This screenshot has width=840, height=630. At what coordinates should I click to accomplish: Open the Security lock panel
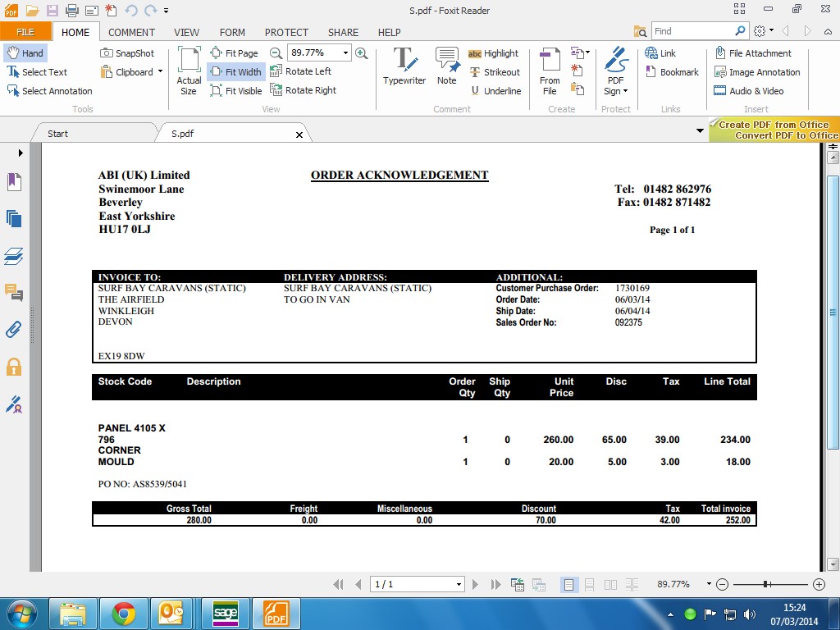(14, 367)
